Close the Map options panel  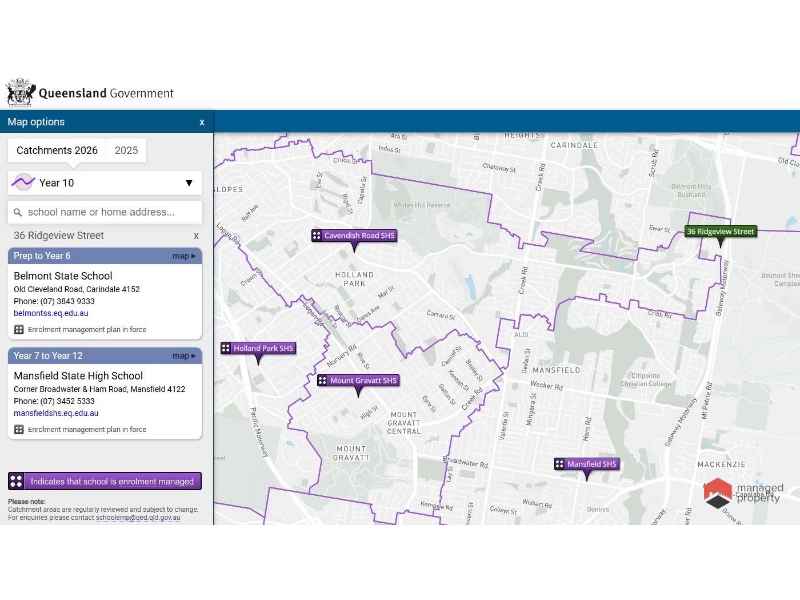click(201, 122)
